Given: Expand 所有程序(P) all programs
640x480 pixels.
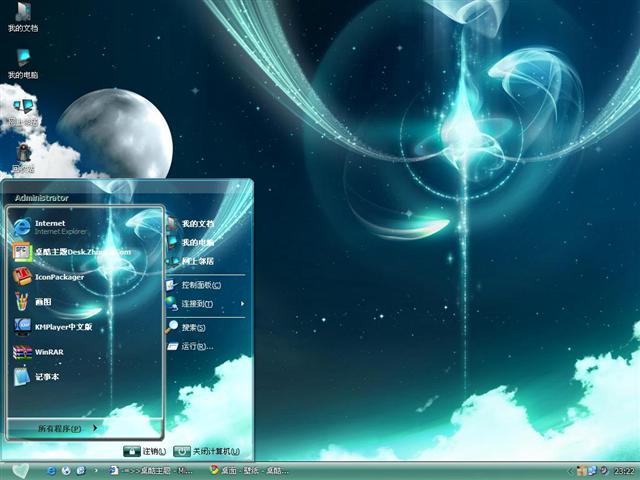Looking at the screenshot, I should click(x=68, y=428).
